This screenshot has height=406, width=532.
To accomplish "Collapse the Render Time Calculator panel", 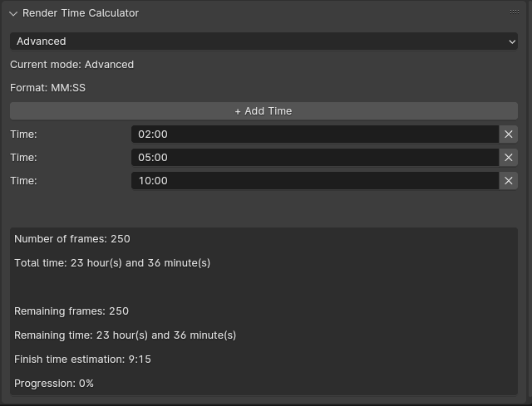I will [x=13, y=13].
